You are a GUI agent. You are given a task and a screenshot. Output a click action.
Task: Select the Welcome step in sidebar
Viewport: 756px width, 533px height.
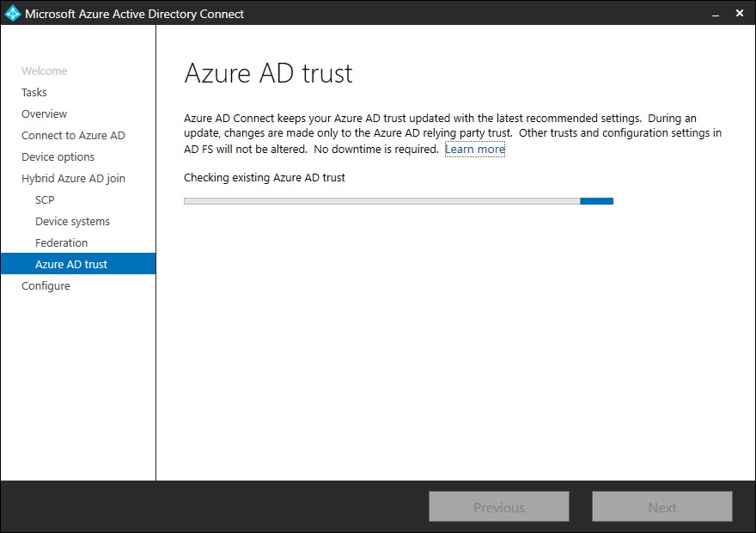(45, 70)
